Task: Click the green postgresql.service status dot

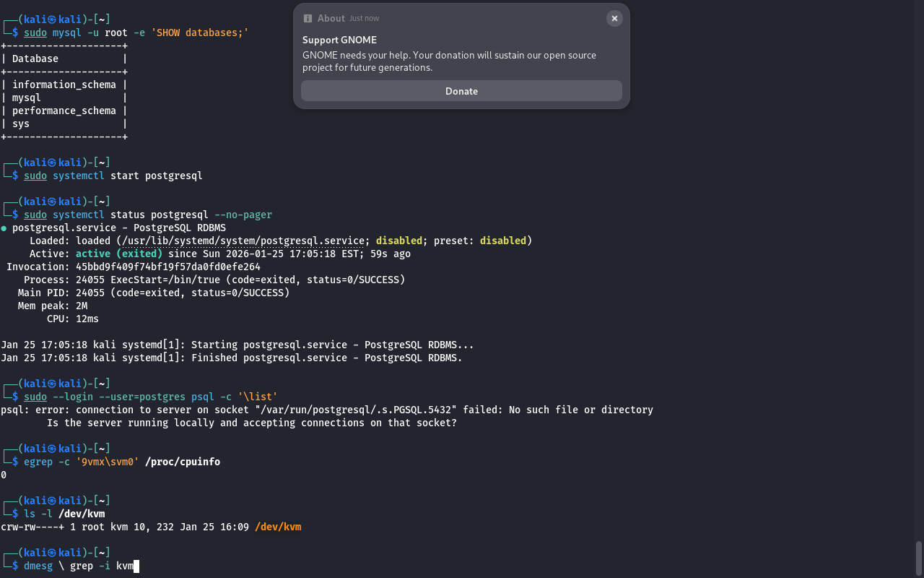Action: click(x=4, y=228)
